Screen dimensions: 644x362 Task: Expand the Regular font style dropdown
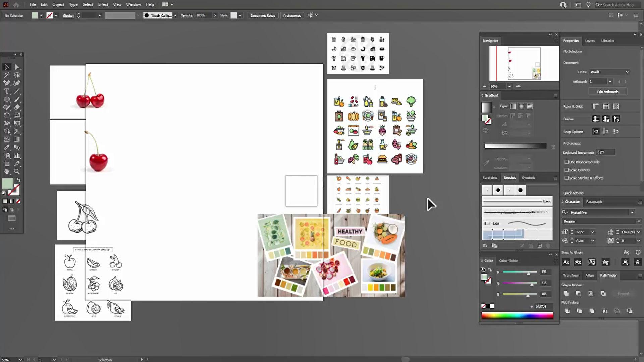coord(639,221)
